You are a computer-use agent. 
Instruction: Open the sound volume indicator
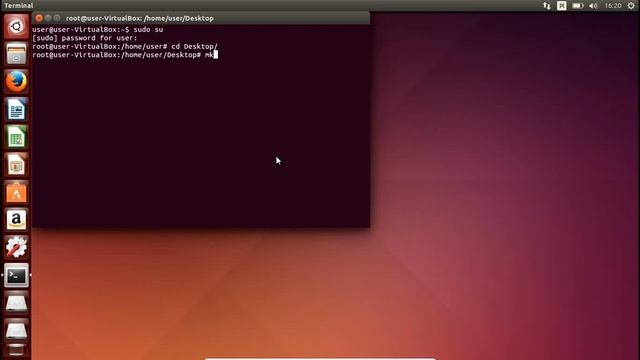(x=593, y=6)
